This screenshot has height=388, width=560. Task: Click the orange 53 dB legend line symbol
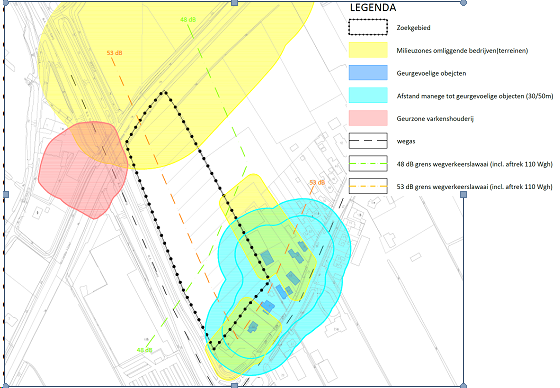point(368,186)
